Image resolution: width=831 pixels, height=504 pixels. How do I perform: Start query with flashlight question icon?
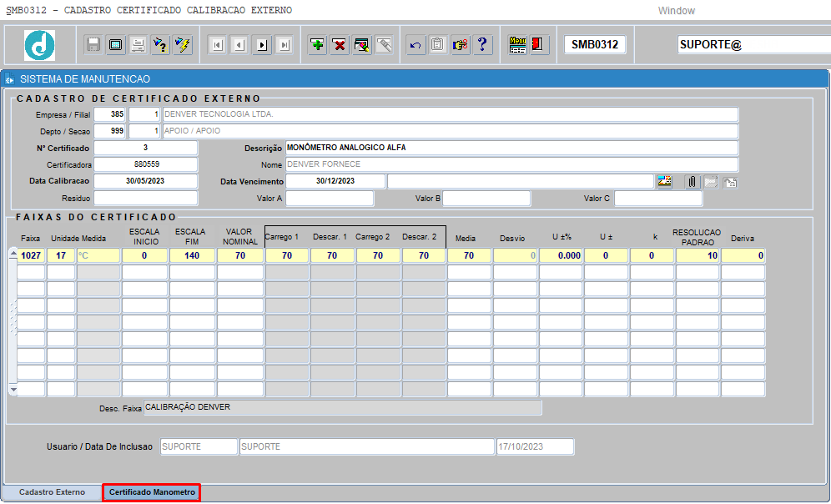click(160, 45)
